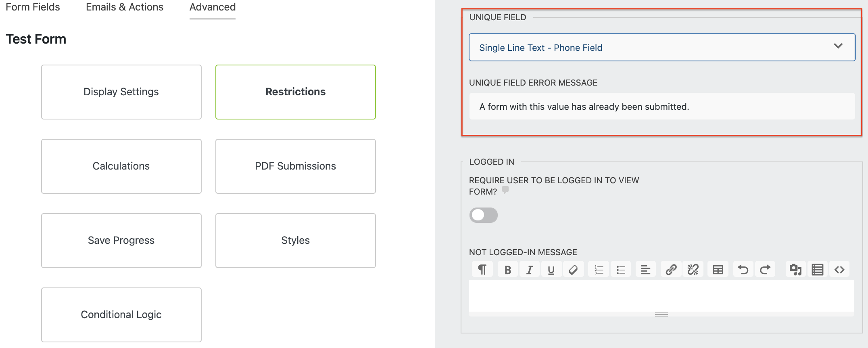Insert a table in the message editor
Image resolution: width=868 pixels, height=348 pixels.
click(718, 269)
